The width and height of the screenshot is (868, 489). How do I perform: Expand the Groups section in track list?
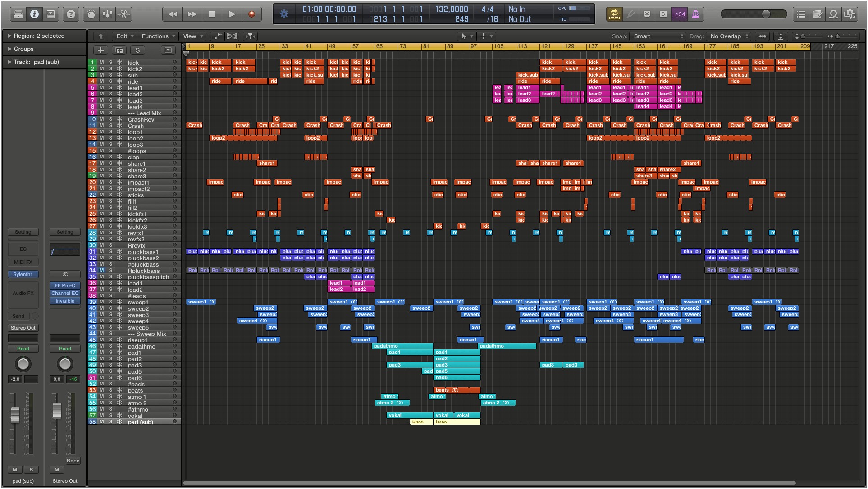tap(9, 48)
